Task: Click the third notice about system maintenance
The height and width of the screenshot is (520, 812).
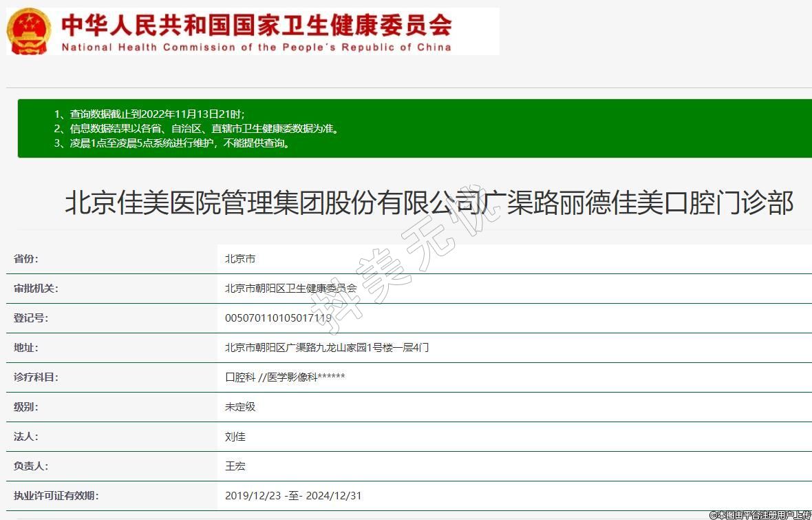Action: pyautogui.click(x=171, y=143)
